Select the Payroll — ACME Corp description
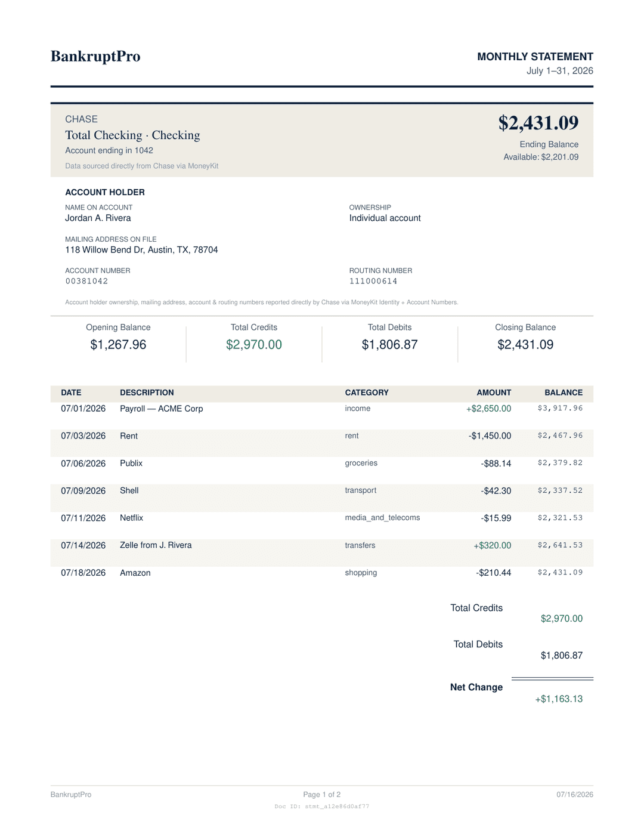 coord(162,409)
